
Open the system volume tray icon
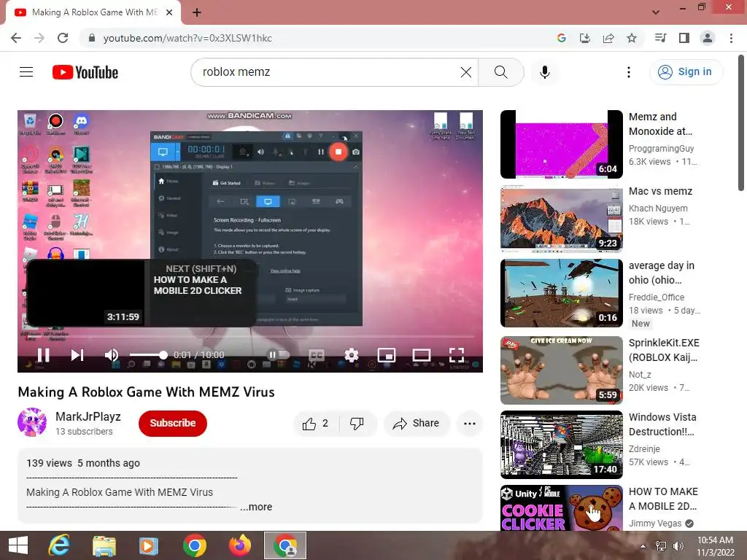click(x=678, y=546)
